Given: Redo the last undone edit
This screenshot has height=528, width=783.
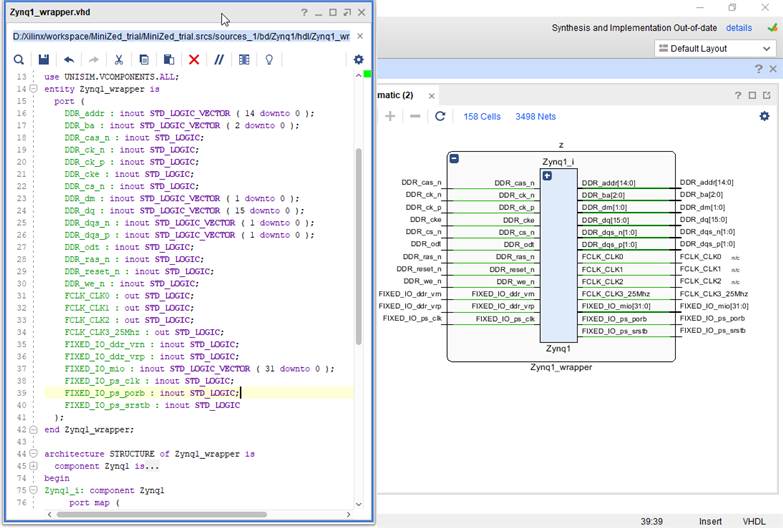Looking at the screenshot, I should coord(93,60).
